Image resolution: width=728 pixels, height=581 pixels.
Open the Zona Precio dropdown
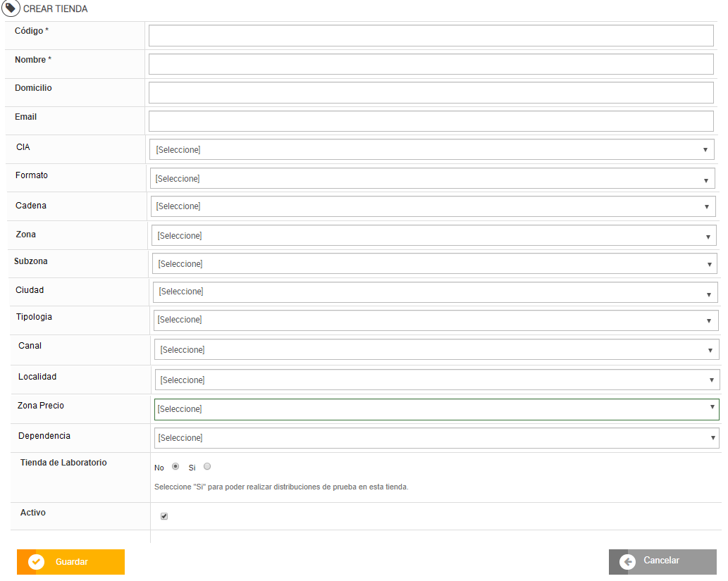[x=436, y=409]
